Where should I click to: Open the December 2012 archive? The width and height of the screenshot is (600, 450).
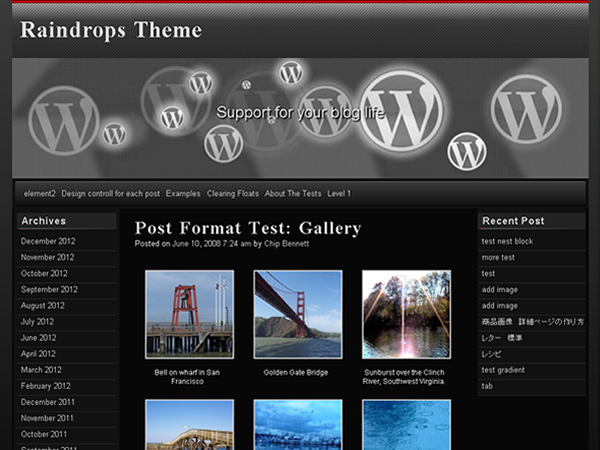48,241
